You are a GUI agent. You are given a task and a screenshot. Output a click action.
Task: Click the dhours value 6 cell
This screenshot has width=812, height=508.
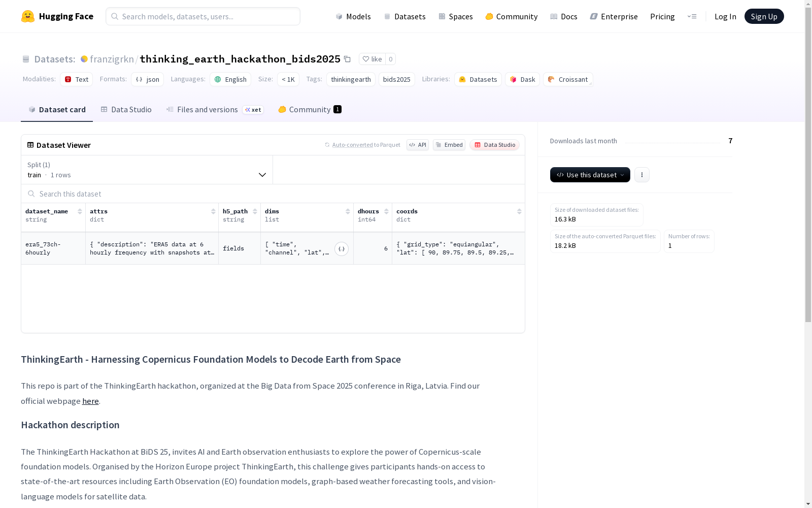tap(373, 248)
